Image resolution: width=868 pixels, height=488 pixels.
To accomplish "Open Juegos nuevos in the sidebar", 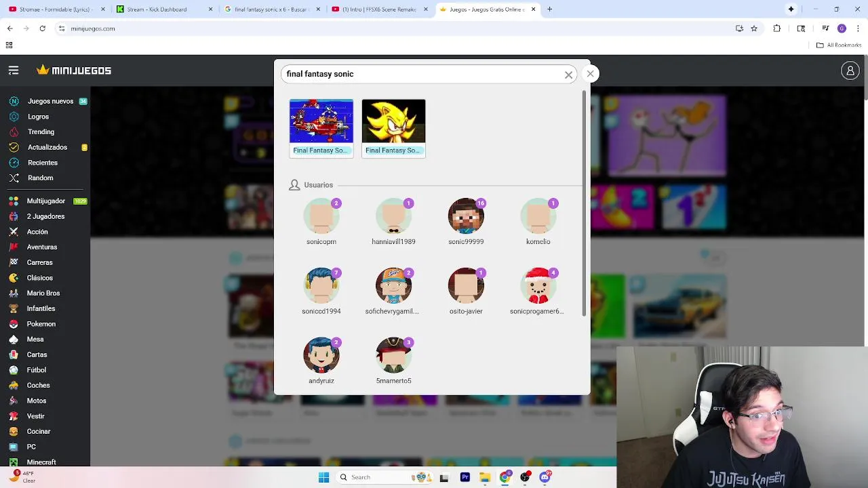I will pyautogui.click(x=50, y=101).
